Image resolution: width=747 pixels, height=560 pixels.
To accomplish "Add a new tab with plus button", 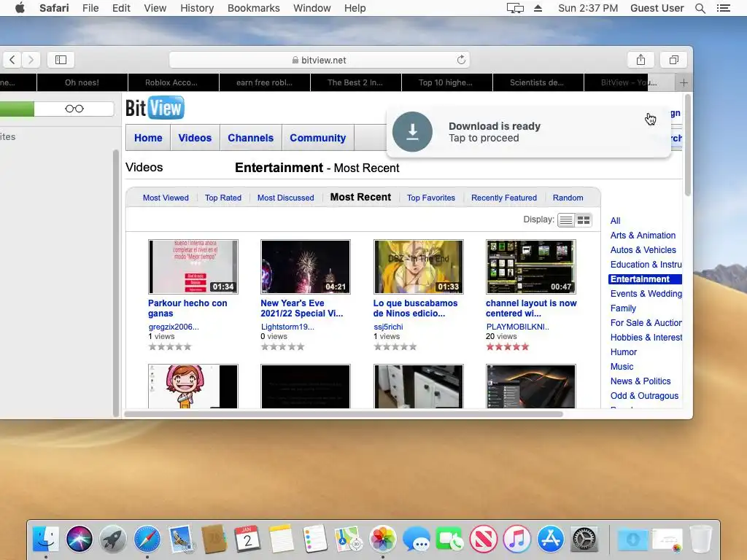I will (x=684, y=83).
